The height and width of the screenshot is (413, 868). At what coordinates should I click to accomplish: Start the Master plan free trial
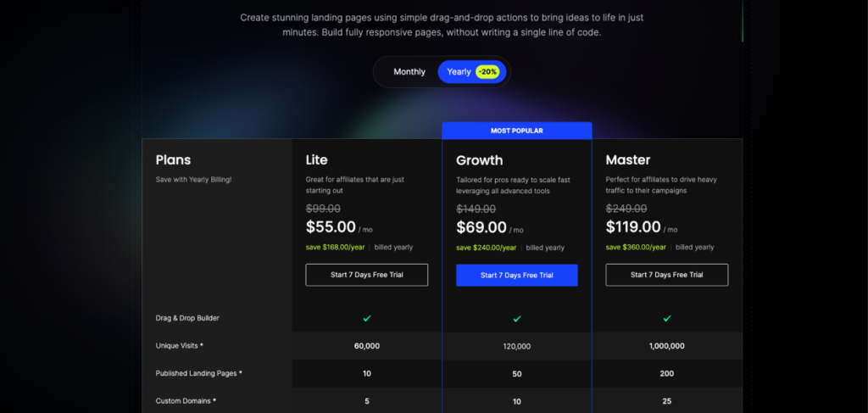[666, 275]
